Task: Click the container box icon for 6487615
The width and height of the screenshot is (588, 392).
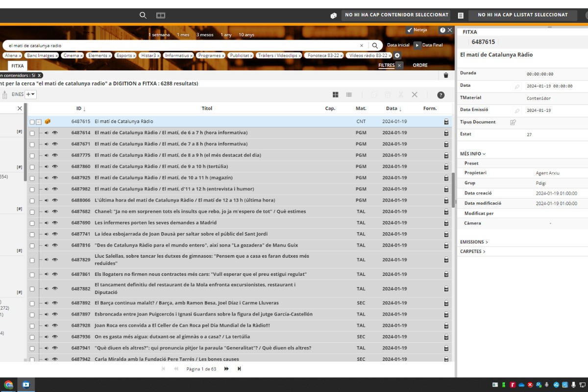Action: point(48,122)
